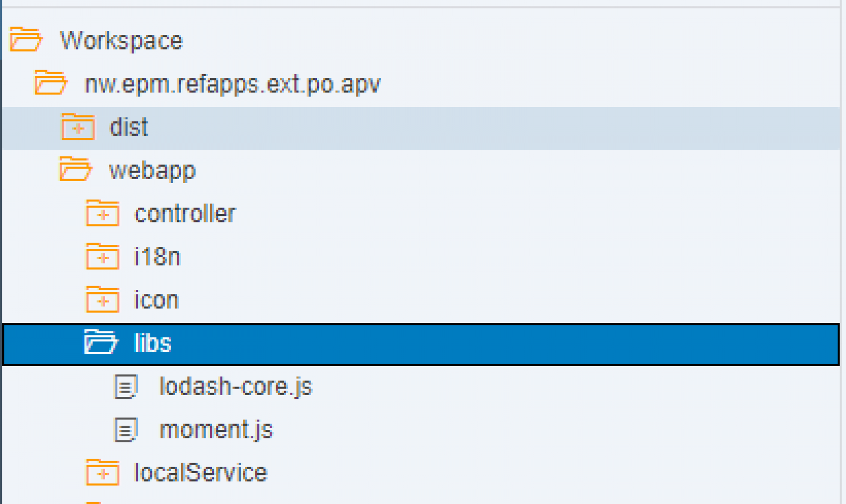
Task: Click the moment.js file icon
Action: tap(126, 430)
